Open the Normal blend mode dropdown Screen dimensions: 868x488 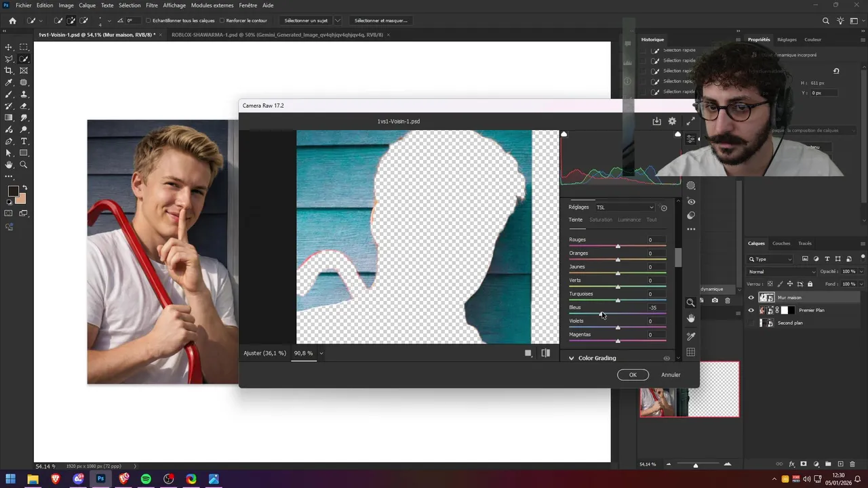point(782,272)
